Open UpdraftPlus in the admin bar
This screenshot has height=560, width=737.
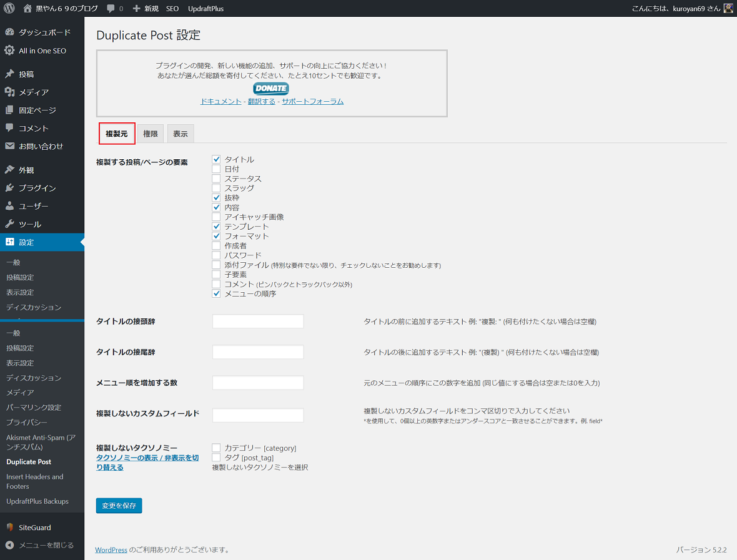point(206,9)
